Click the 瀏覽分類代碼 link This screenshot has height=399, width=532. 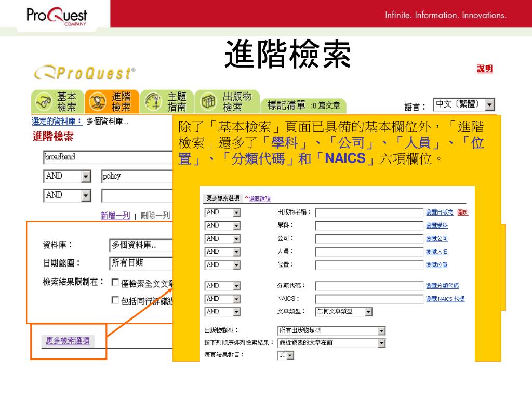click(443, 286)
